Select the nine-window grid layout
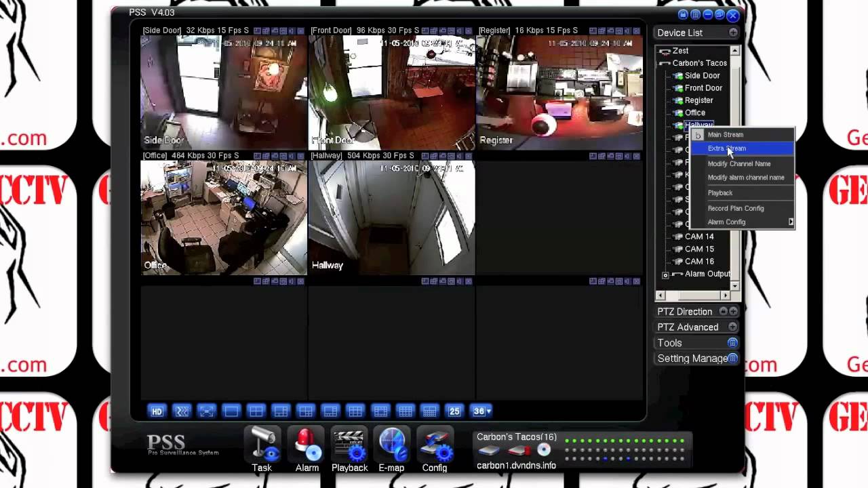Viewport: 868px width, 488px height. pyautogui.click(x=355, y=411)
